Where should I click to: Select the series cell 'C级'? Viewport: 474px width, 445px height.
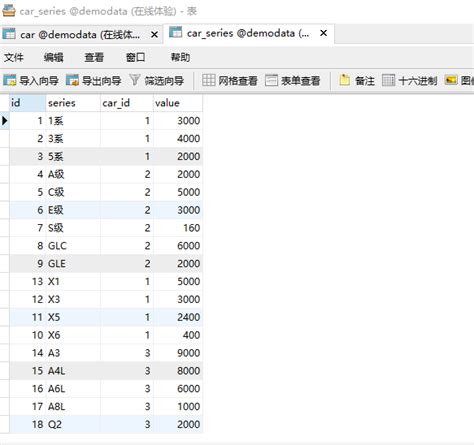[73, 192]
